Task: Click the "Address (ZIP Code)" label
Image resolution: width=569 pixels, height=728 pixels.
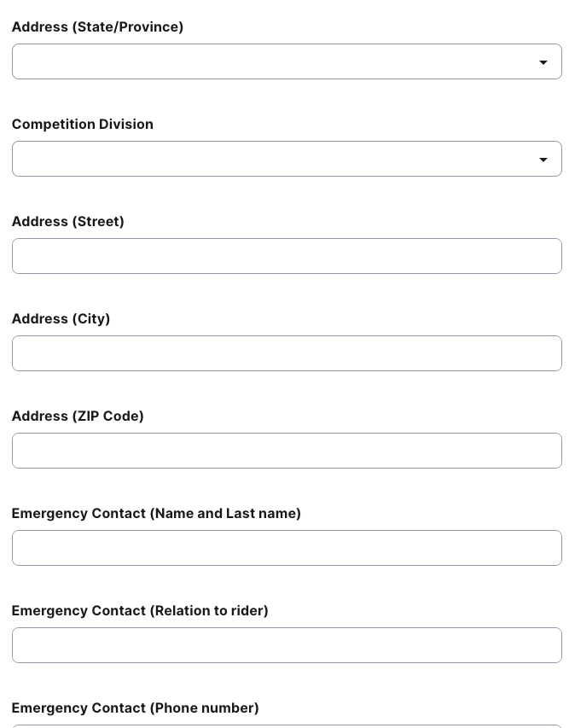Action: [x=78, y=416]
